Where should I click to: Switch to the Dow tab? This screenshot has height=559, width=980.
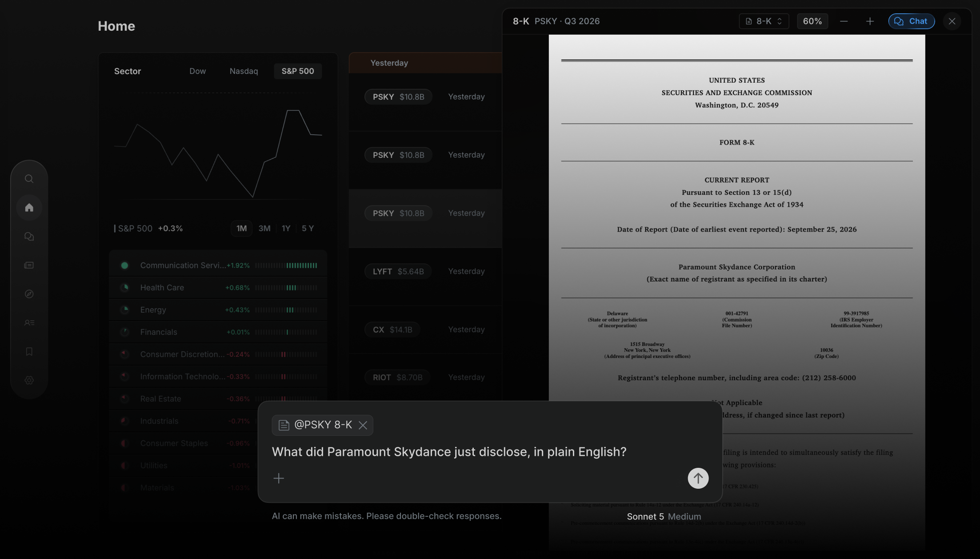(x=197, y=71)
